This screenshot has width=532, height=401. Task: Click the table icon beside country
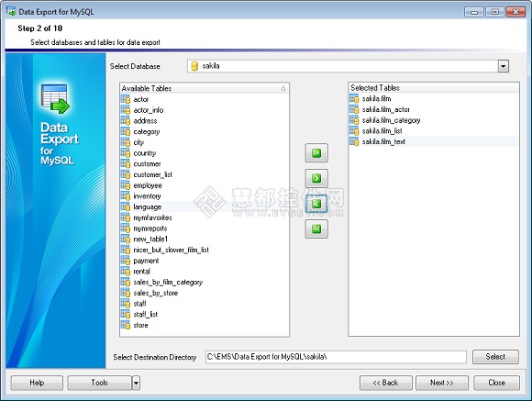point(126,153)
